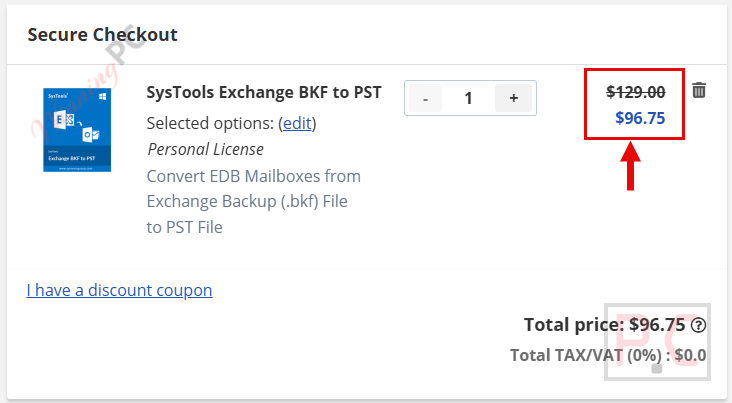Click the Total TAX/VAT (0%) line
Screen dimensions: 732x403
tap(608, 355)
